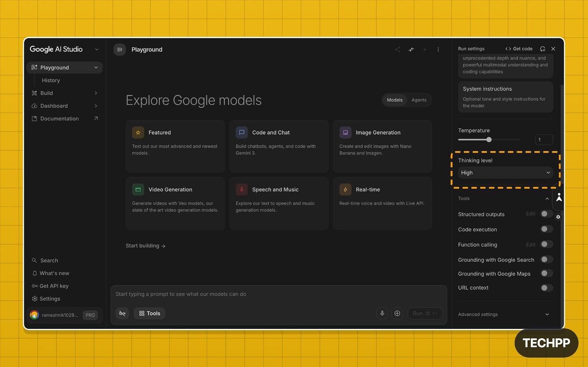
Task: Click the microphone icon in prompt bar
Action: tap(382, 313)
